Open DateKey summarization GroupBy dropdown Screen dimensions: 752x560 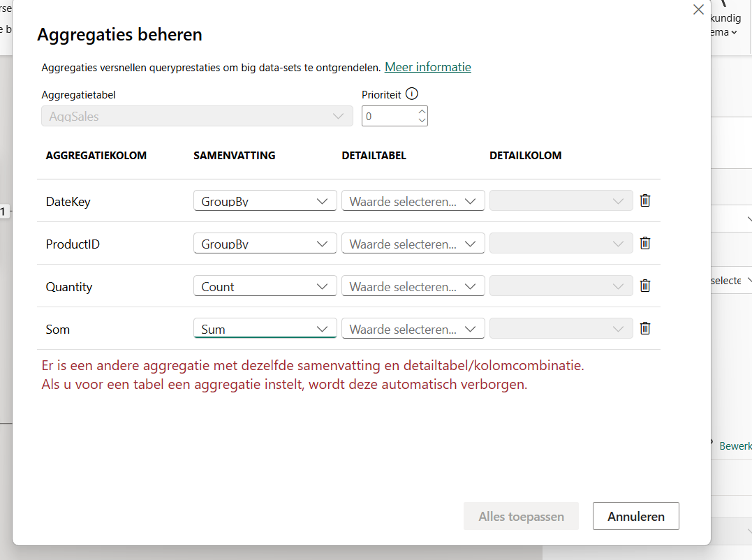(265, 201)
